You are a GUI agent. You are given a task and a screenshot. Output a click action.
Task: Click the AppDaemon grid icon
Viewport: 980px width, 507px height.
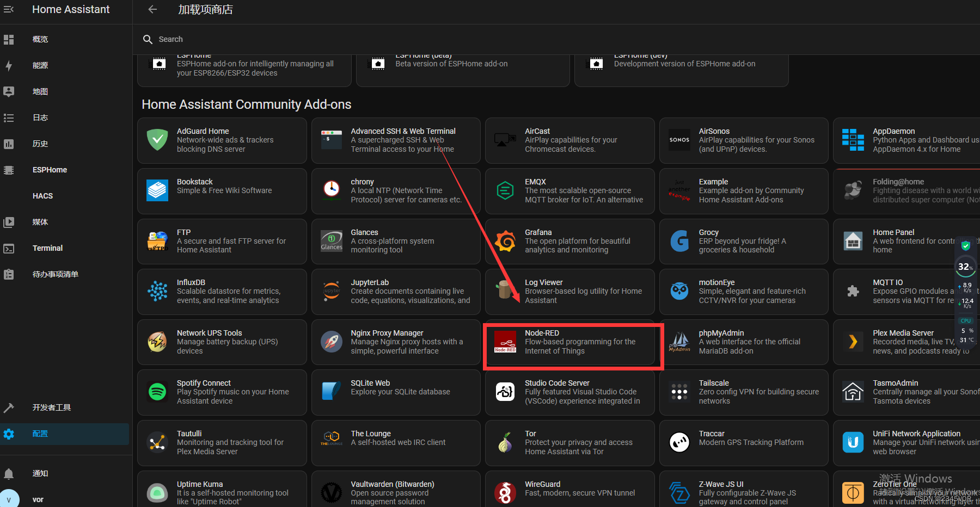pos(853,140)
